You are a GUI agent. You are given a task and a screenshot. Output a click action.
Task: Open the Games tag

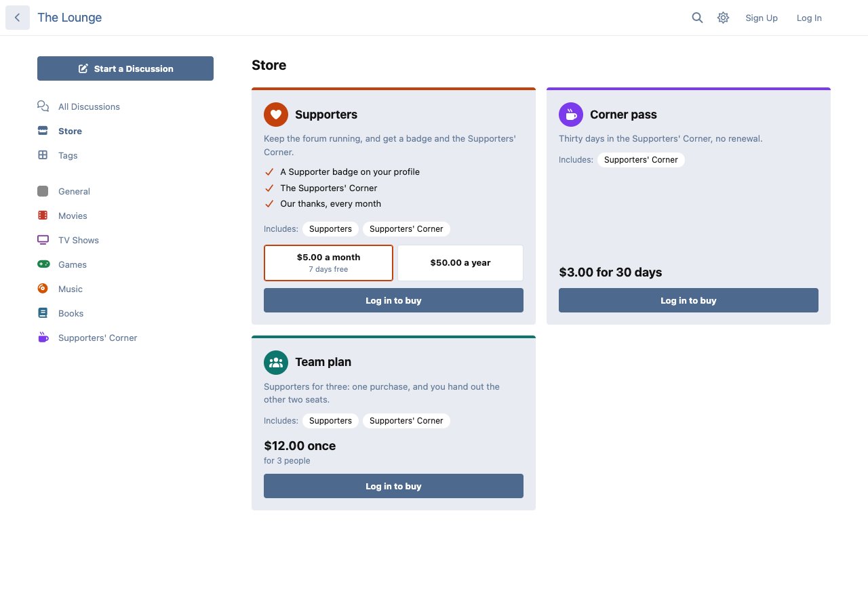pyautogui.click(x=73, y=264)
